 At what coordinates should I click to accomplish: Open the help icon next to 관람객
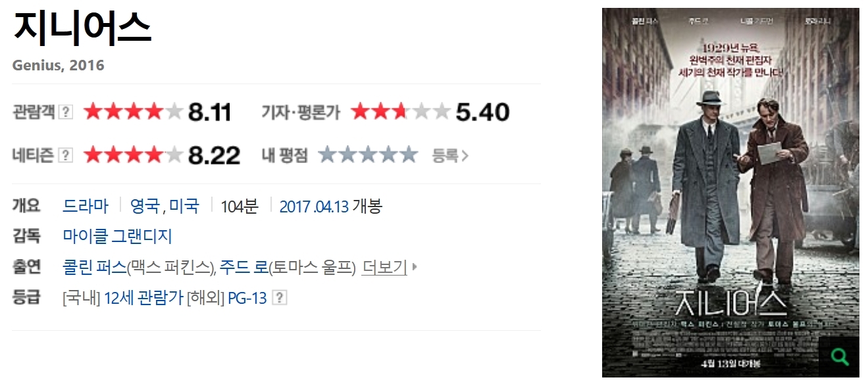pyautogui.click(x=66, y=112)
